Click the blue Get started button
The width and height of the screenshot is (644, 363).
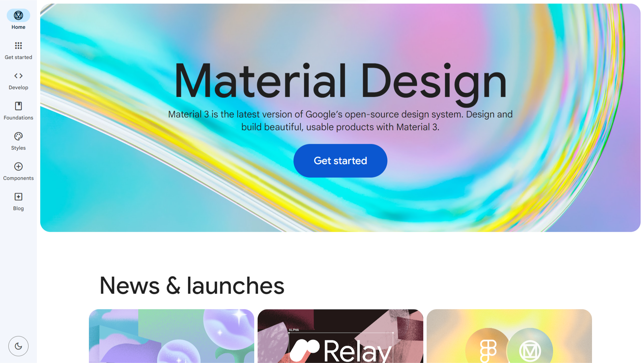(x=340, y=161)
